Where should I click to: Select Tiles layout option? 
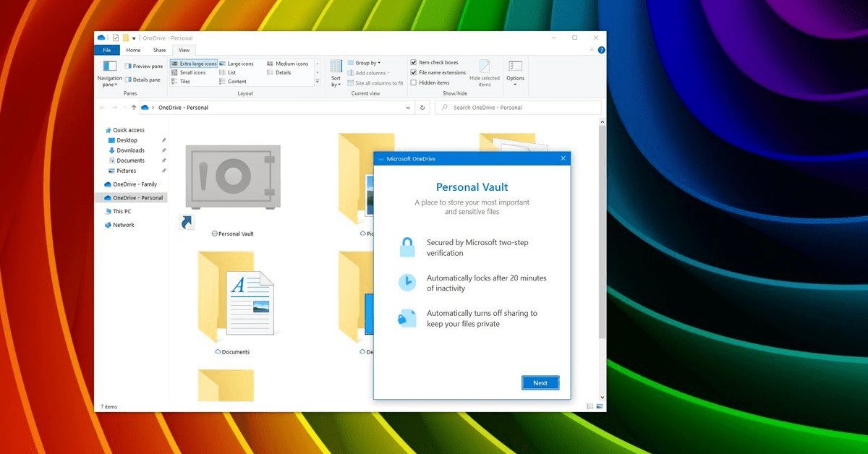tap(180, 82)
